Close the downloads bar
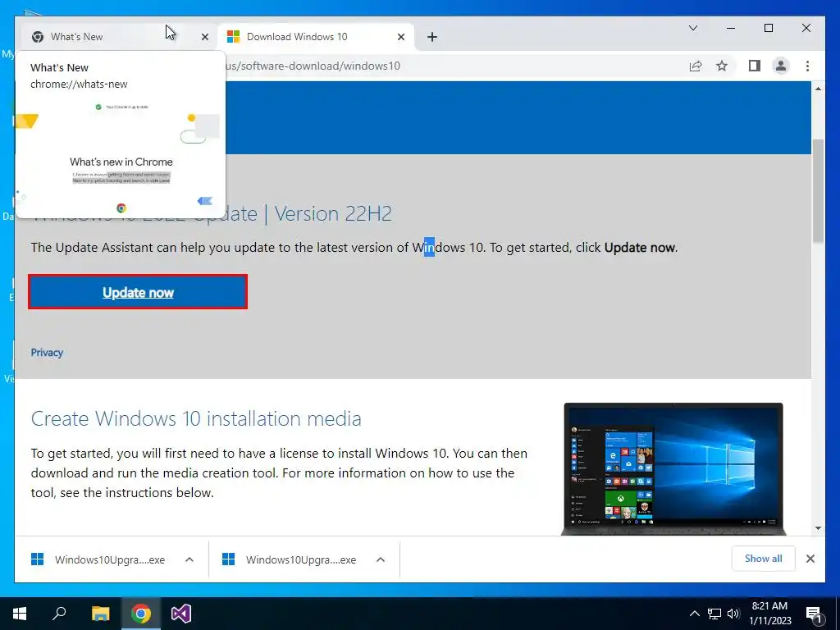The image size is (840, 630). click(x=810, y=559)
